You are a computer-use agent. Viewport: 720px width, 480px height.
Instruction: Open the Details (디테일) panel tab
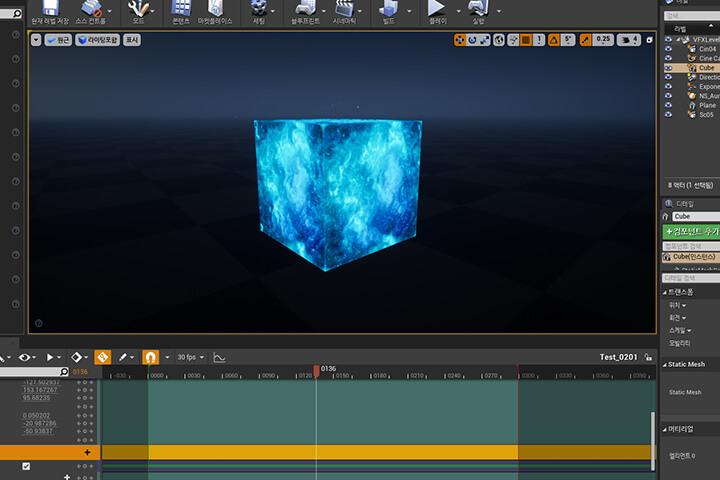pos(680,203)
